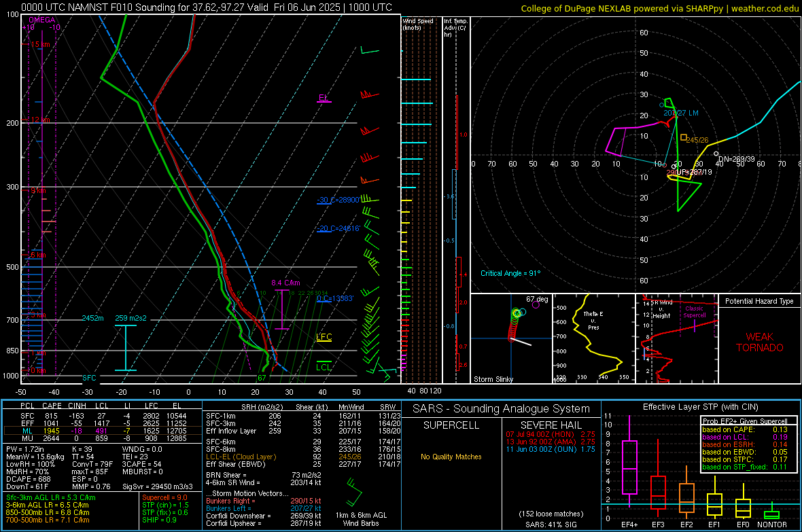Click the "Inf. Temp. Adv." panel heading

455,28
